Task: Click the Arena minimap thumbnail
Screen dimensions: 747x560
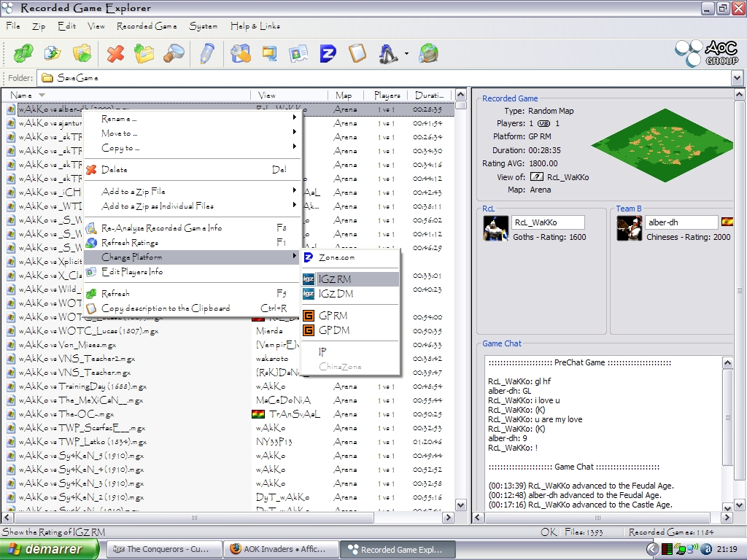Action: (x=661, y=146)
